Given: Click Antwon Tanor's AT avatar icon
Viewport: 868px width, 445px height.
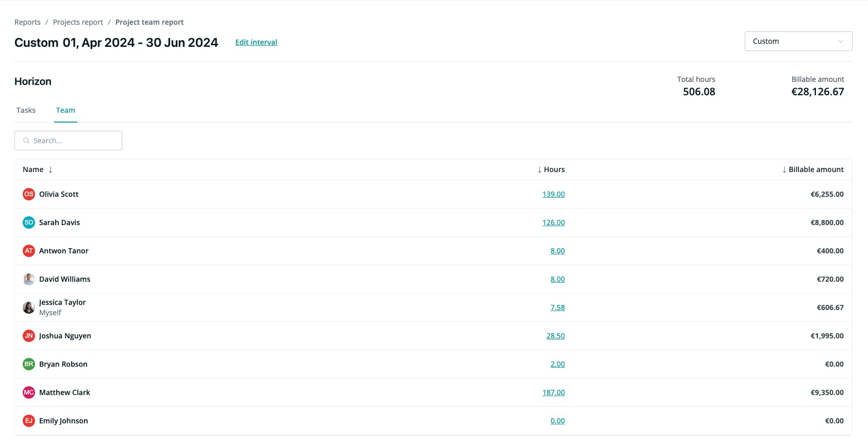Looking at the screenshot, I should point(29,251).
